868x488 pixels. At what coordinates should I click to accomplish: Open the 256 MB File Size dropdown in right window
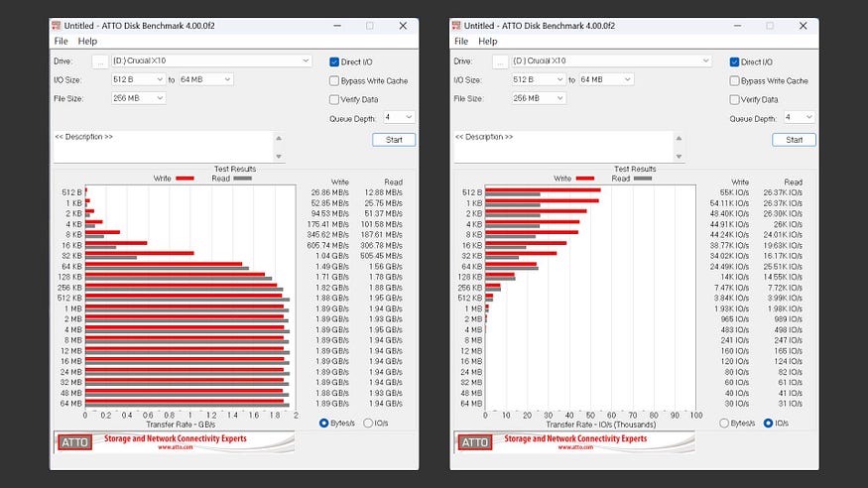point(538,98)
